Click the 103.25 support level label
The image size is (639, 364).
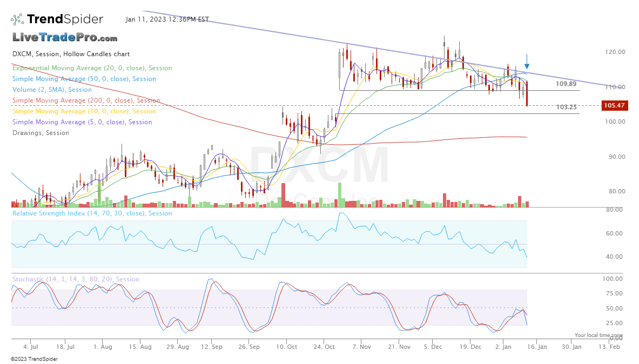[566, 107]
